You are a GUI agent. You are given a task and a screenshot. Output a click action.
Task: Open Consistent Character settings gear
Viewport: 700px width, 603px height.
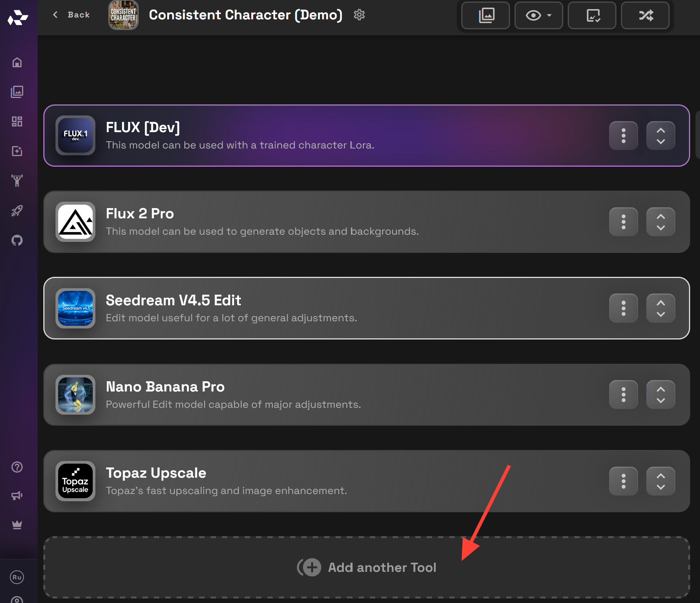[359, 15]
